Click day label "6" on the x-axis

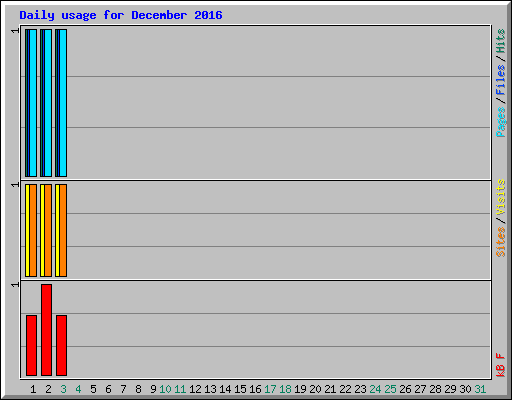pyautogui.click(x=108, y=389)
